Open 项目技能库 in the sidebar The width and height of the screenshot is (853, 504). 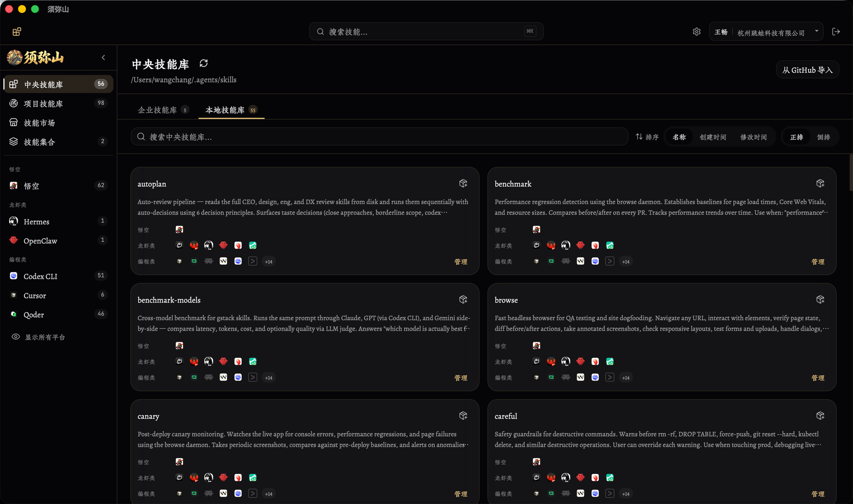pos(58,104)
